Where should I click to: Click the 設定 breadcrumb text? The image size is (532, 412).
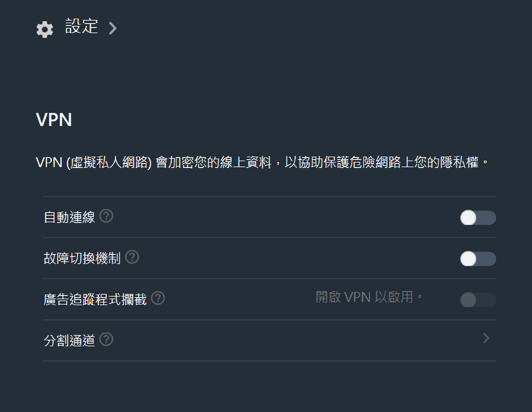point(82,27)
